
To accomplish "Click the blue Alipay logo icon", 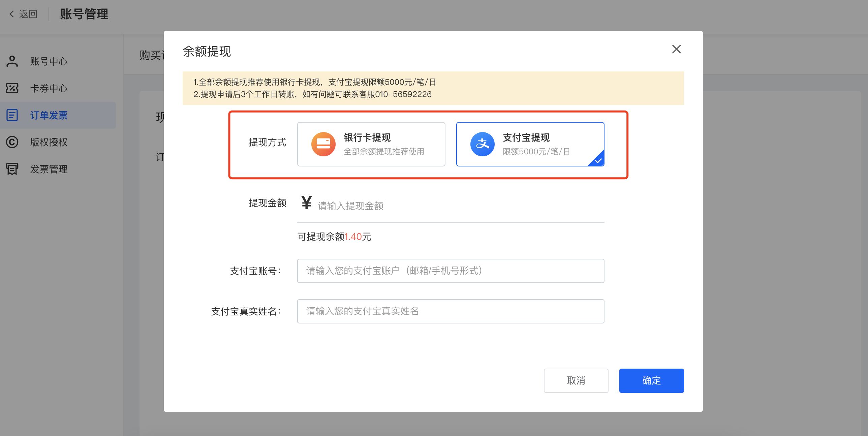I will tap(482, 144).
